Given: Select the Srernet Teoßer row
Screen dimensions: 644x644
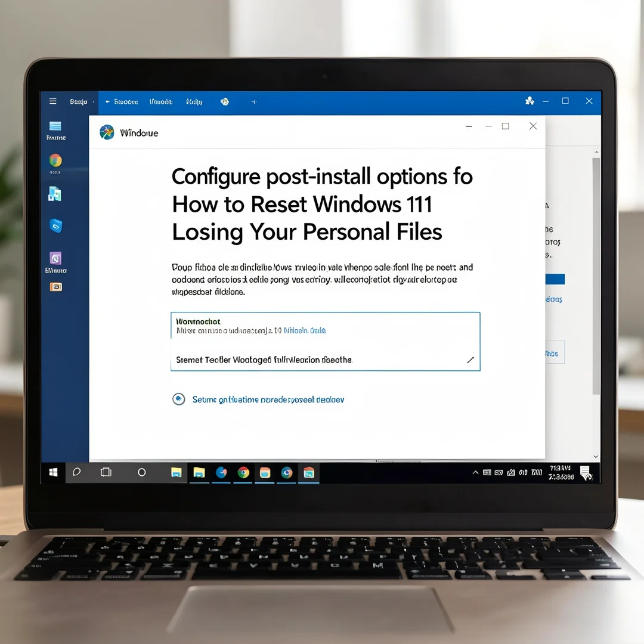Looking at the screenshot, I should coord(326,360).
